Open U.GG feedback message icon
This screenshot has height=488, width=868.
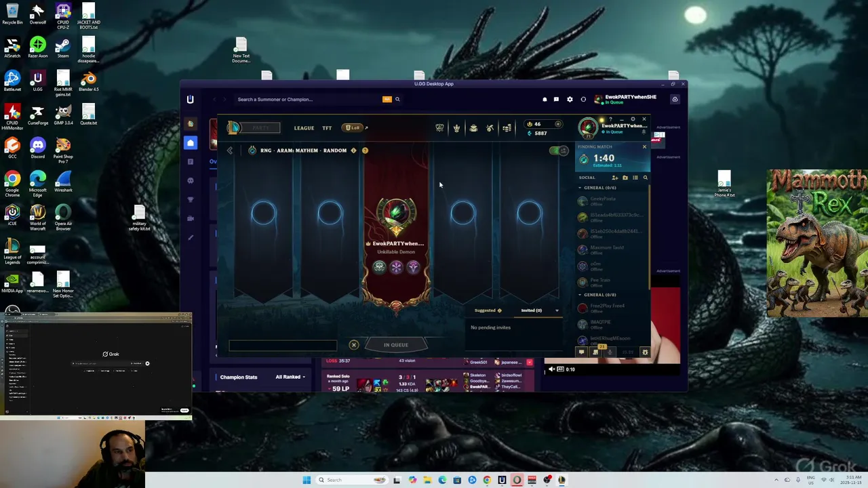[x=556, y=100]
